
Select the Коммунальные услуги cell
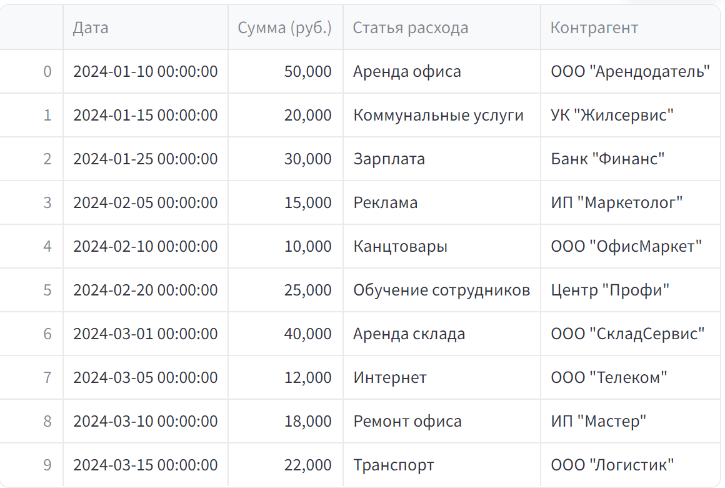(442, 115)
